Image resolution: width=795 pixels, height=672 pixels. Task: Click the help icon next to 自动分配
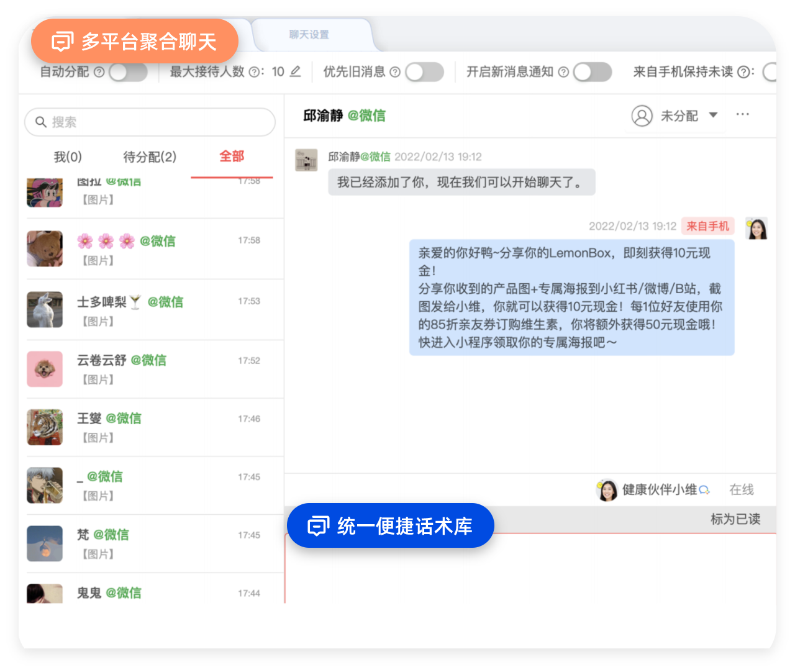pos(99,72)
